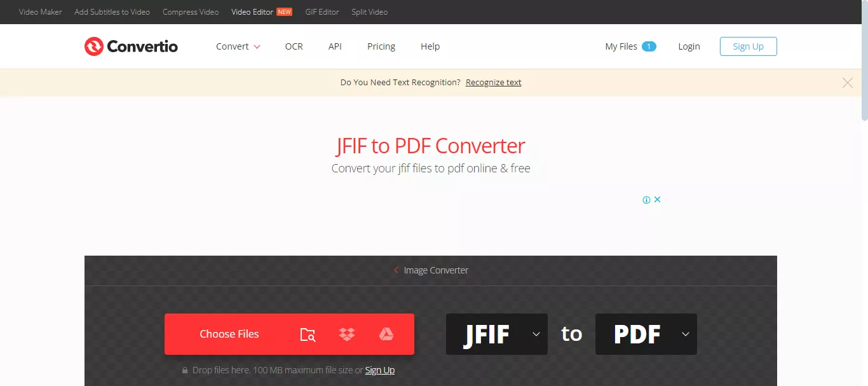Browse local files using the folder-search icon

[308, 334]
